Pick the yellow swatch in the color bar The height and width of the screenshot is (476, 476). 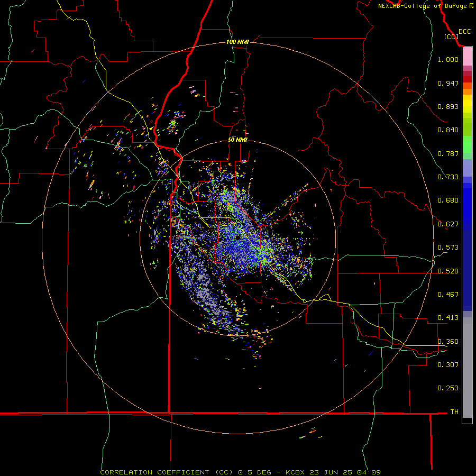coord(467,104)
